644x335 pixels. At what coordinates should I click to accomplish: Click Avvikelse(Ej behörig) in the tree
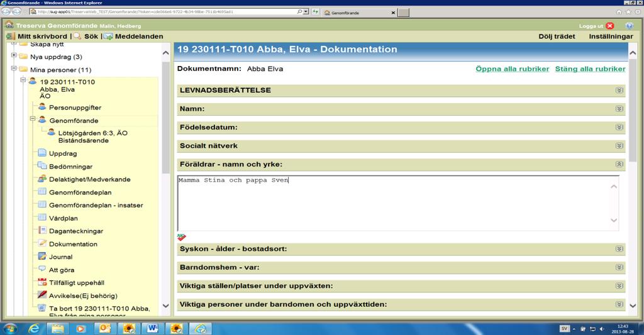[x=83, y=296]
